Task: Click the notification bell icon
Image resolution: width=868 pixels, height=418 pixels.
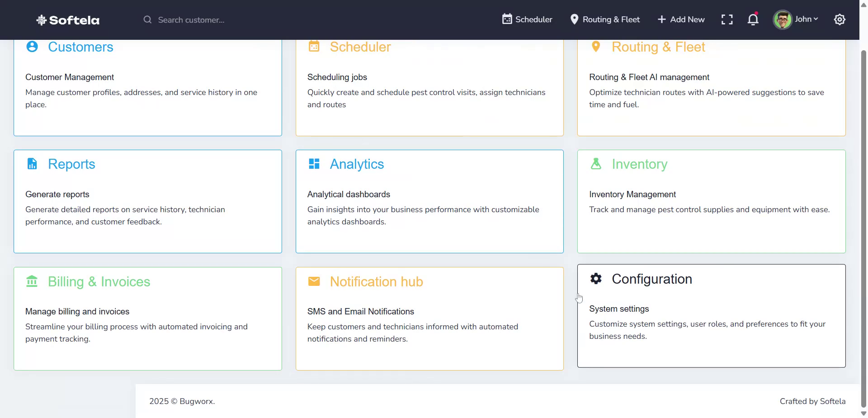Action: [x=753, y=19]
